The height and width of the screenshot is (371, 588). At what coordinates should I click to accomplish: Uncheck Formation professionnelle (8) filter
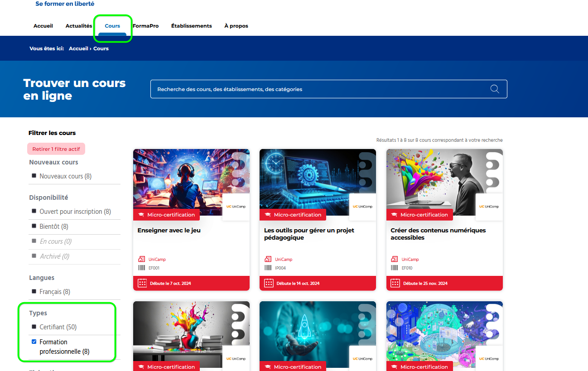(34, 342)
